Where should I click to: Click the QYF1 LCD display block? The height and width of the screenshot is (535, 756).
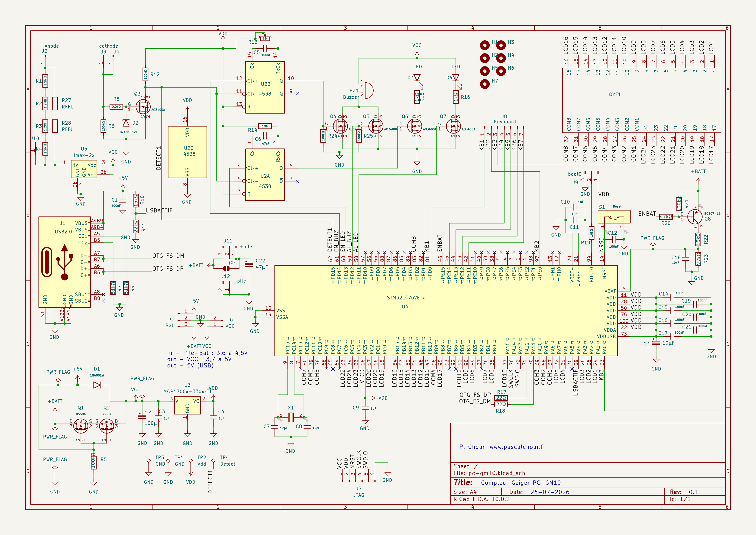point(641,100)
